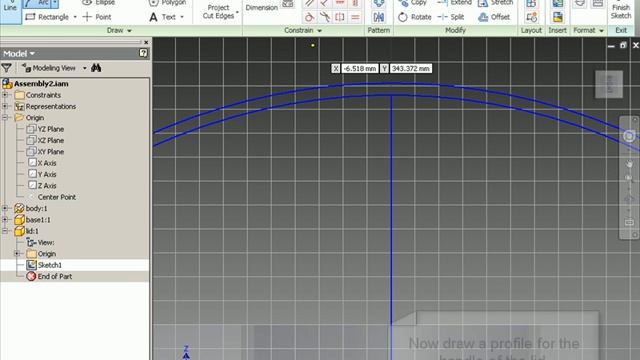Expand the base1:1 component
Screen dimensions: 640x360
tap(5, 220)
